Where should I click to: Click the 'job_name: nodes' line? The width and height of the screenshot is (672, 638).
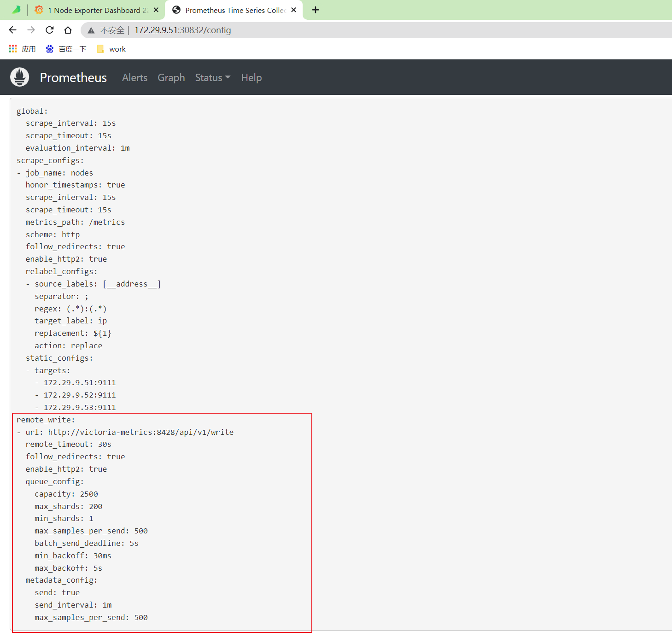tap(59, 173)
